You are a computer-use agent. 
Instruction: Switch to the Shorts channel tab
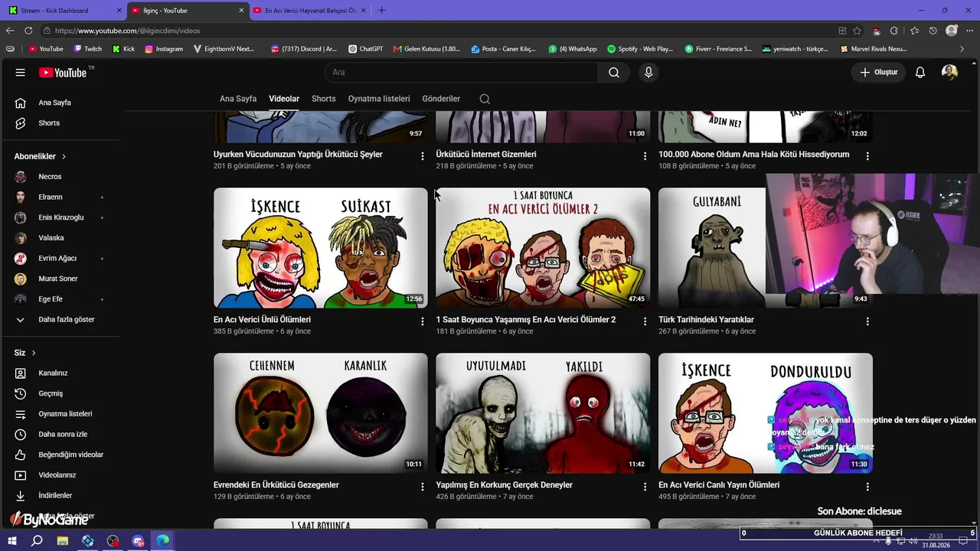(324, 99)
